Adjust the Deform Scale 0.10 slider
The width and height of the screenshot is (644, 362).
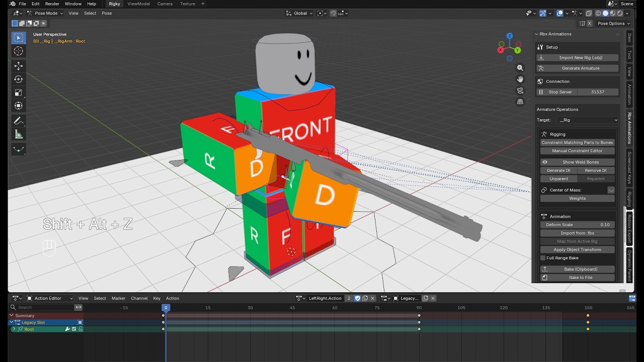(578, 225)
